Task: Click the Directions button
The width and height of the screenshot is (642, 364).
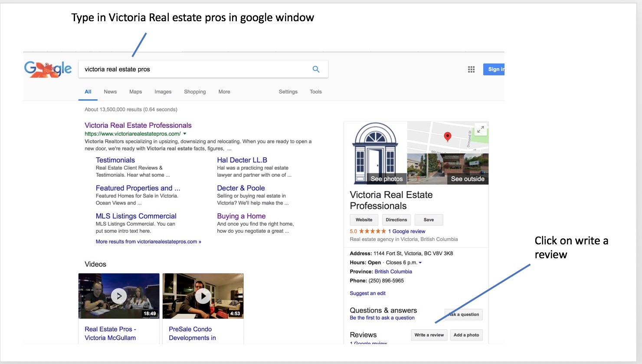Action: (396, 220)
